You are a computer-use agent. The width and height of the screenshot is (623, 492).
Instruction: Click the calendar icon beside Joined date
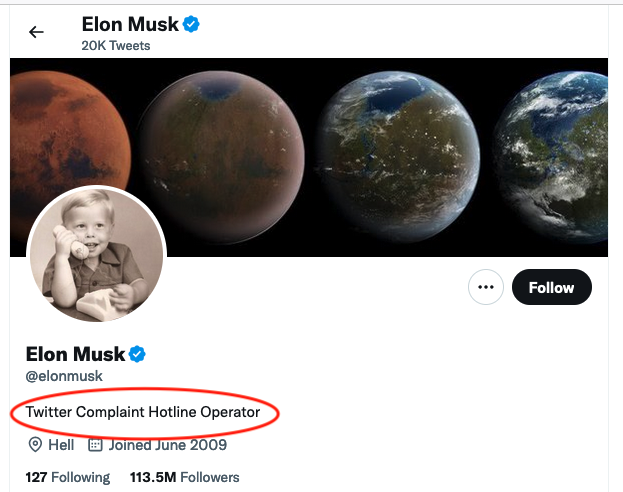(96, 445)
